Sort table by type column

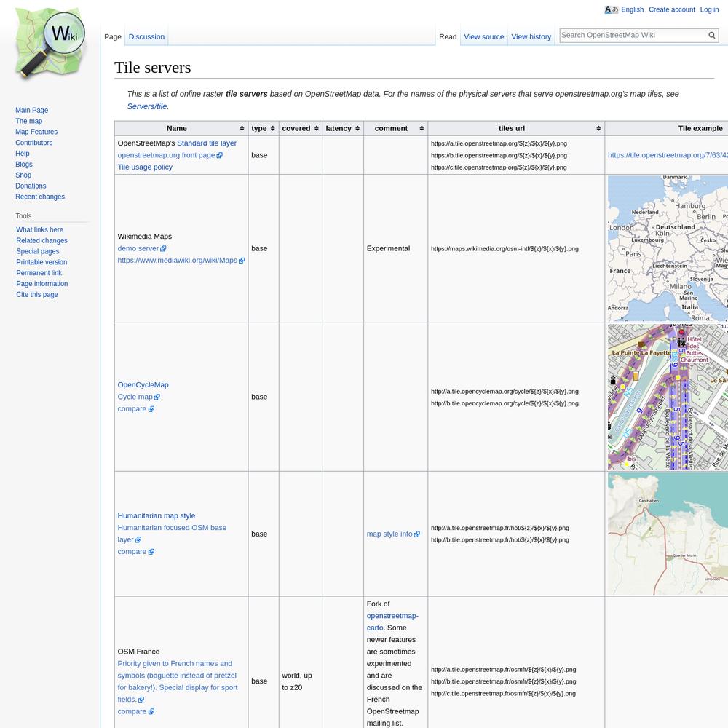264,129
